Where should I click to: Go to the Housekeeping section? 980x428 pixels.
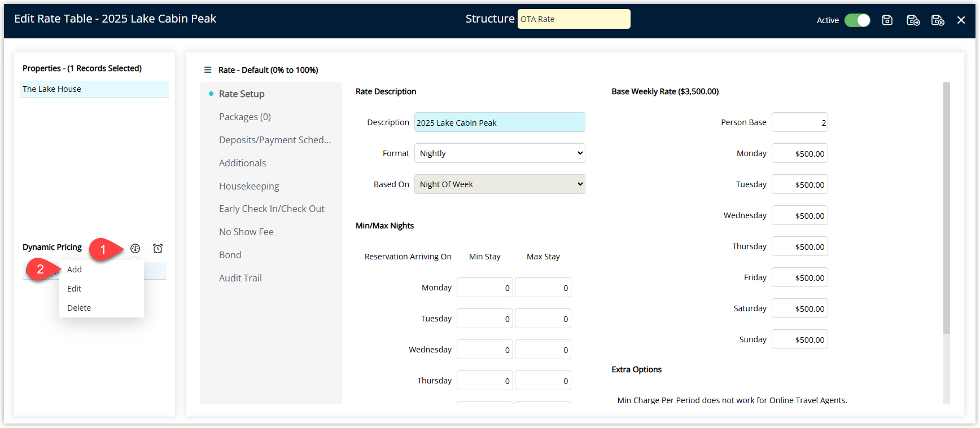pos(249,186)
